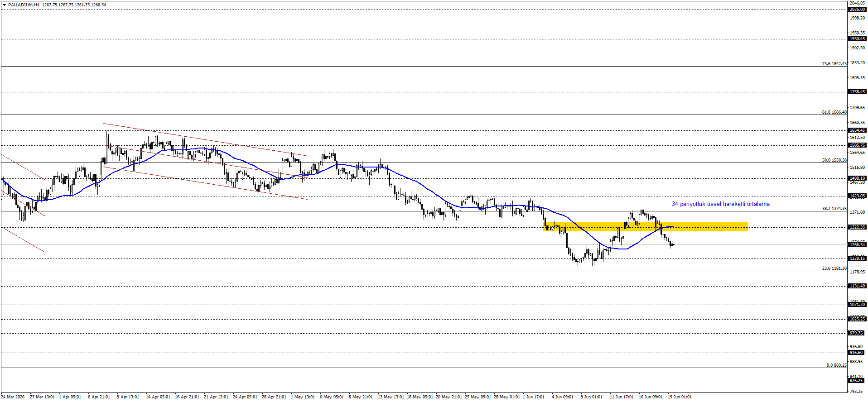Click the 1131.40 price level tag
This screenshot has width=868, height=402.
tap(857, 286)
